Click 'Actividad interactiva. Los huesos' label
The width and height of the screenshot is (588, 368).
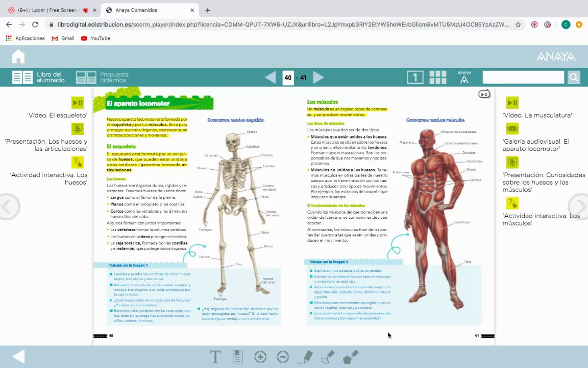click(49, 178)
